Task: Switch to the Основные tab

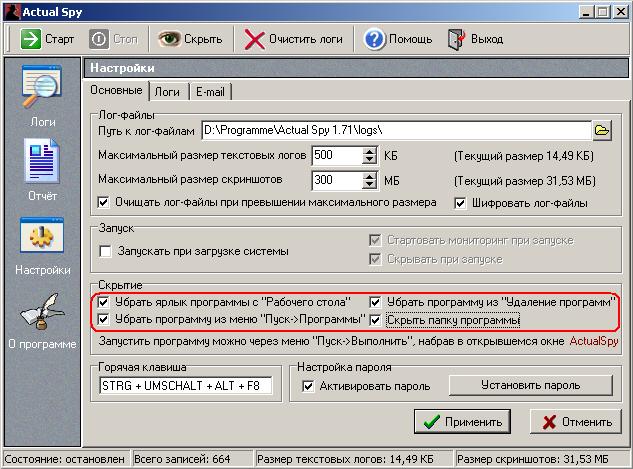Action: click(116, 90)
